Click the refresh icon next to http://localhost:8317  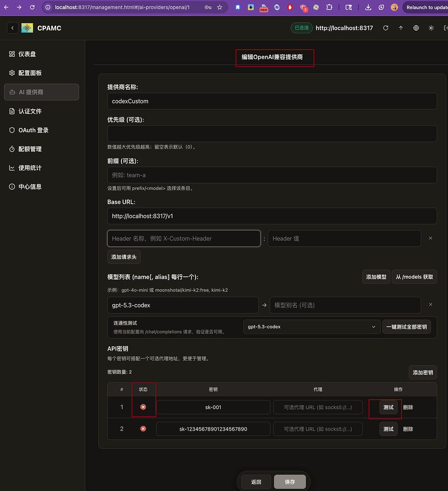pos(386,28)
